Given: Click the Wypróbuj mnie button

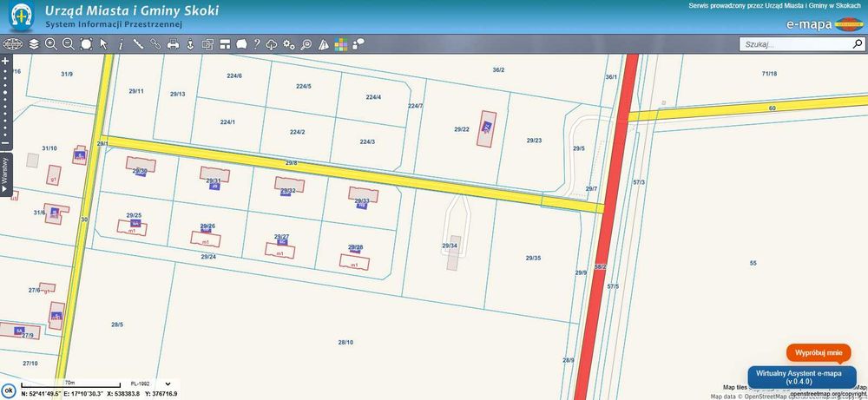Looking at the screenshot, I should [819, 352].
